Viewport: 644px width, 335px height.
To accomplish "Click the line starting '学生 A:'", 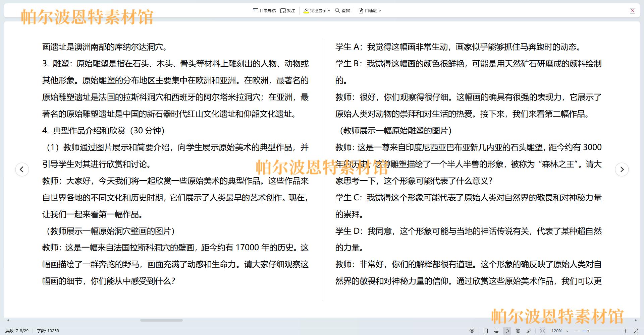I will tap(458, 47).
